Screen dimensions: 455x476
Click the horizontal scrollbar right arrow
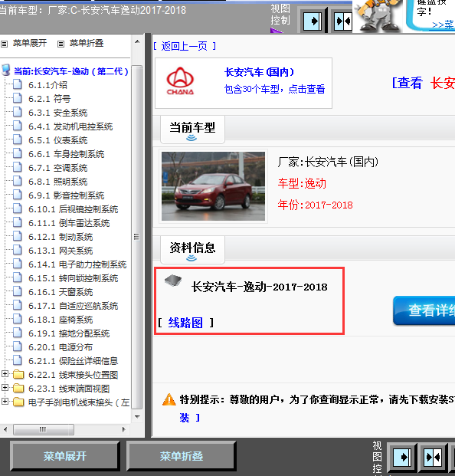(x=123, y=429)
